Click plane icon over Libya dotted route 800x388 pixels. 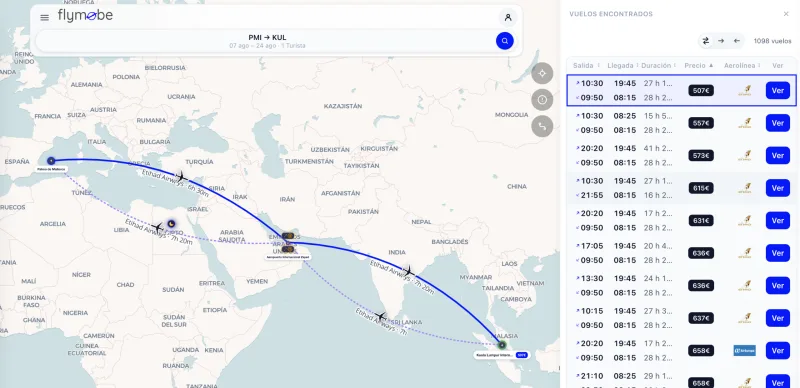click(157, 227)
